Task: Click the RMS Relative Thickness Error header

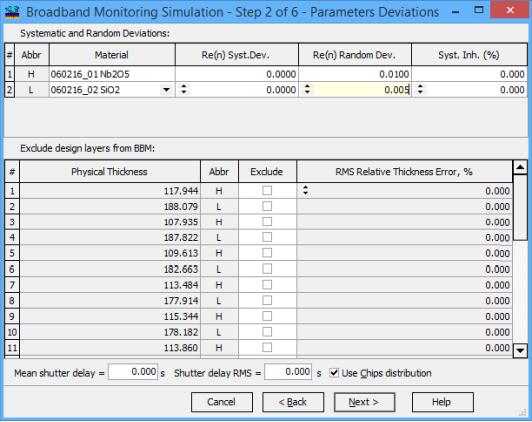Action: click(x=404, y=172)
